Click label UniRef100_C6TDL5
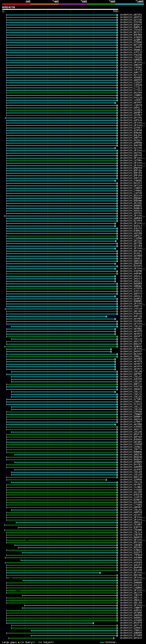 131,110
